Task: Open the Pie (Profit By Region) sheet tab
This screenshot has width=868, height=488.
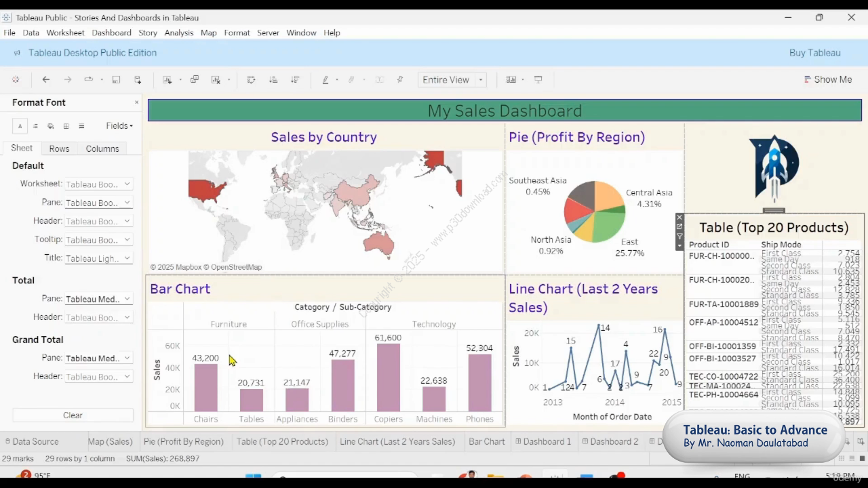Action: (184, 442)
